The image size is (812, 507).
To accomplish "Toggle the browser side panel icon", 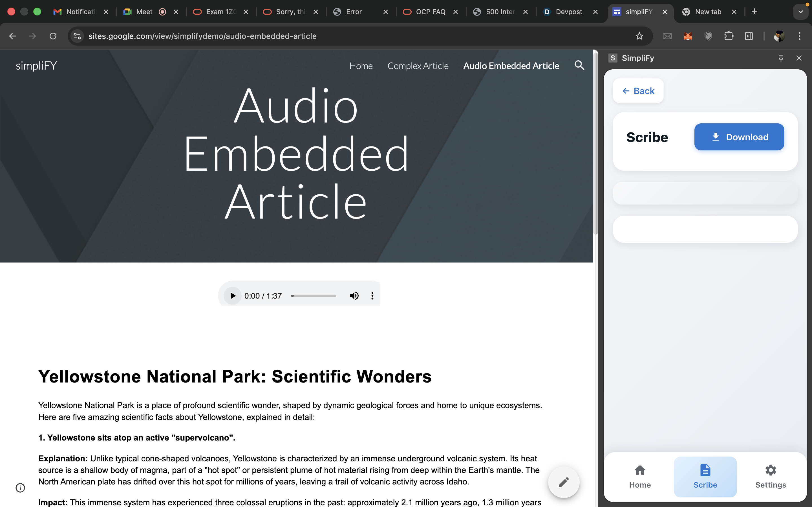I will tap(749, 36).
